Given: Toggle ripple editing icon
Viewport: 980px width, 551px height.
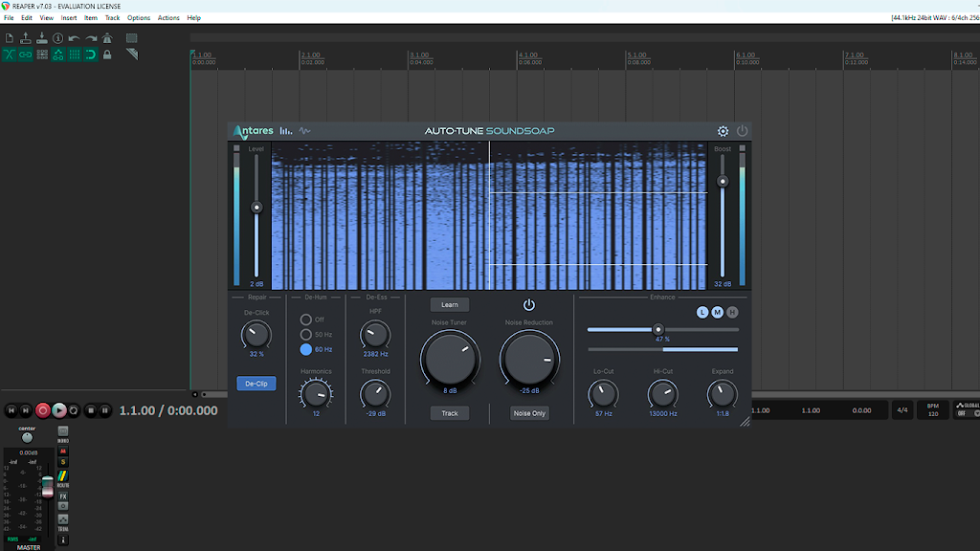Looking at the screenshot, I should [x=42, y=55].
